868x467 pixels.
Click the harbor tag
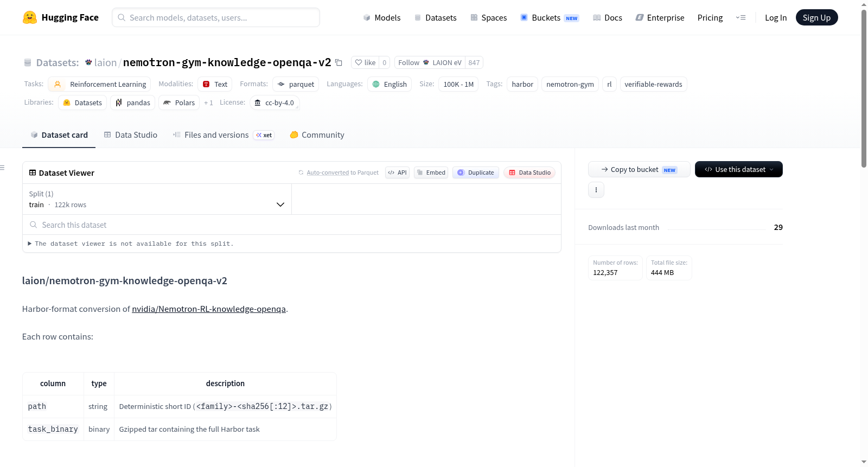522,84
